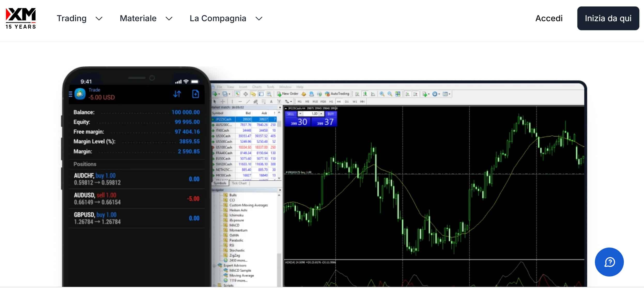Click the Inizia da qui button
The height and width of the screenshot is (292, 644).
tap(608, 18)
